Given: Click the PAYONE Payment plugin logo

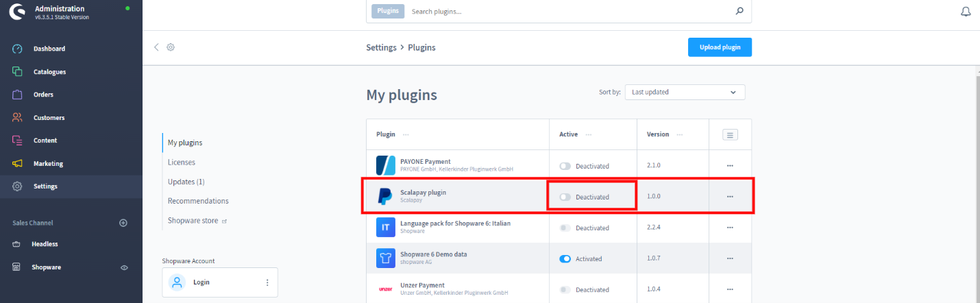Looking at the screenshot, I should [386, 166].
